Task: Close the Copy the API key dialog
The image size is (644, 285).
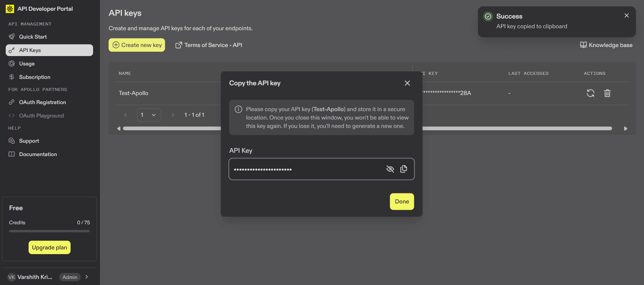Action: pyautogui.click(x=407, y=83)
